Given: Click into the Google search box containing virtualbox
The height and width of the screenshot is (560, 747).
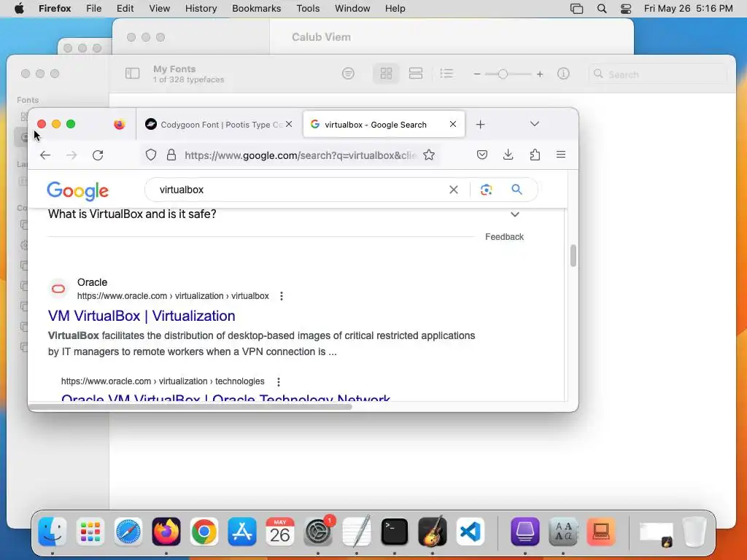Looking at the screenshot, I should tap(300, 190).
